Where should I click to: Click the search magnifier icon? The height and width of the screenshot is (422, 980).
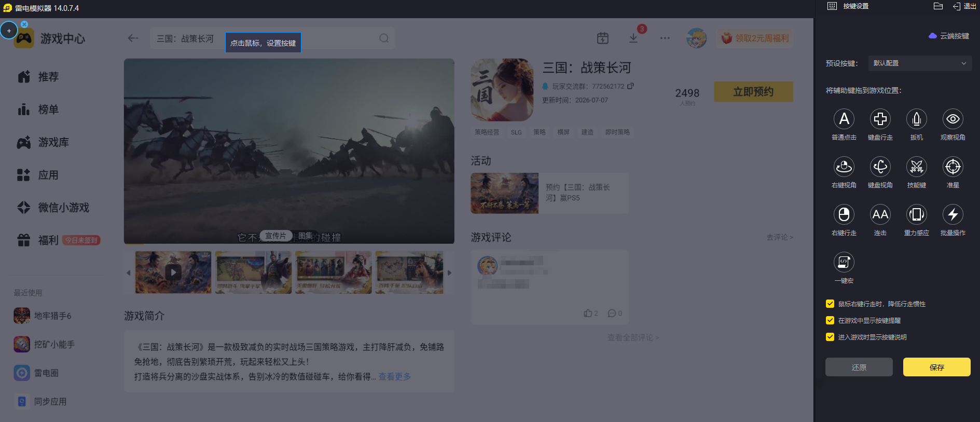coord(384,38)
